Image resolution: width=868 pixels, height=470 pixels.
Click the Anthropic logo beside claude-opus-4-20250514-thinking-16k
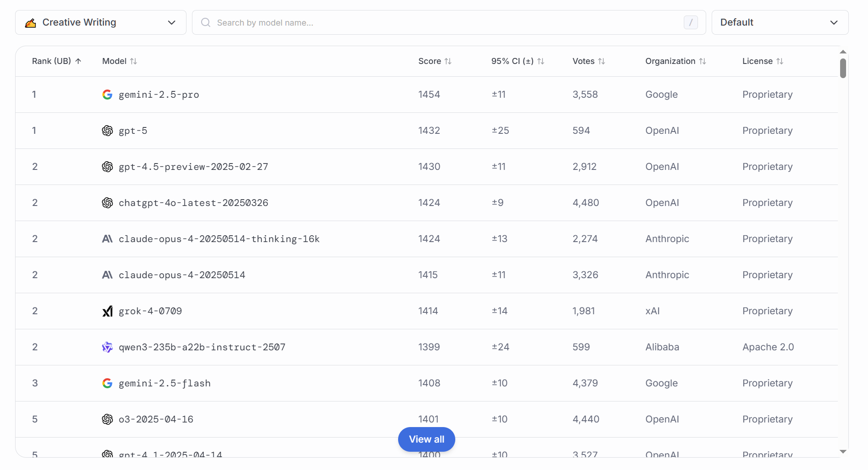click(107, 239)
